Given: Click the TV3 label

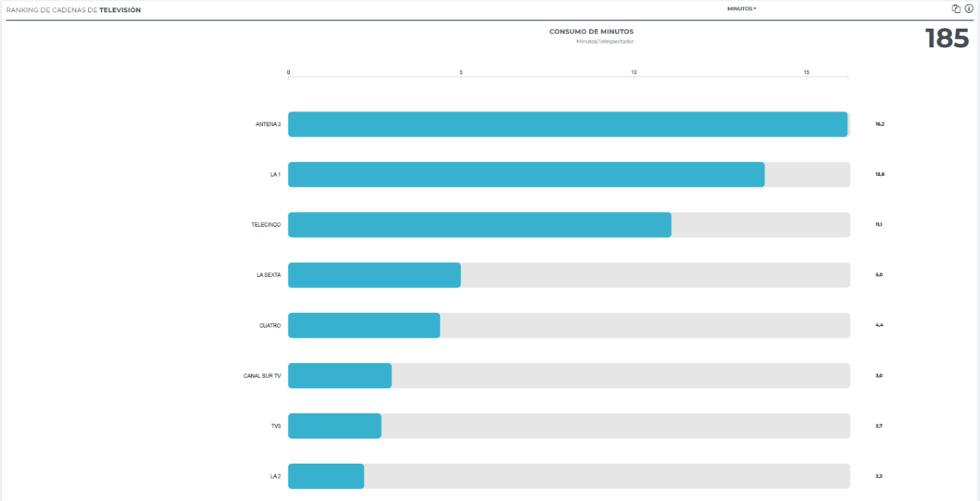Looking at the screenshot, I should [x=276, y=426].
